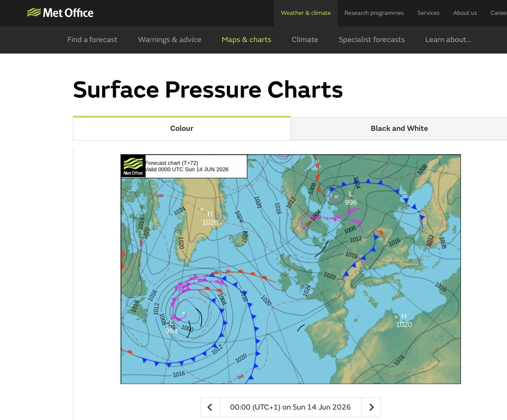
Task: Click the surface pressure chart image
Action: tap(291, 269)
